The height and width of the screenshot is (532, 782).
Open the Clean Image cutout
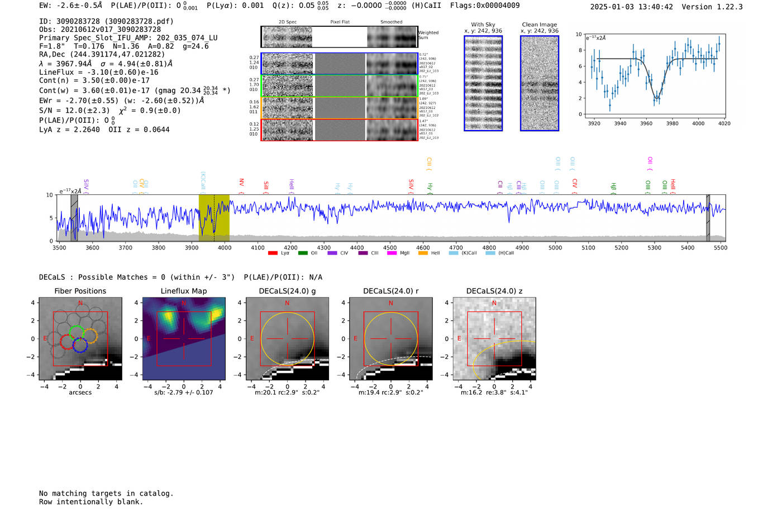[x=540, y=83]
